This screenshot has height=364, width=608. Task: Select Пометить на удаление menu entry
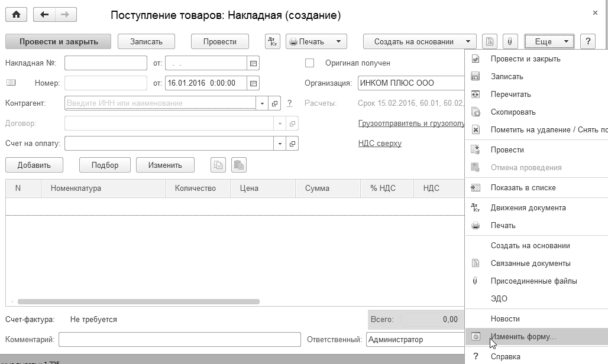[536, 130]
